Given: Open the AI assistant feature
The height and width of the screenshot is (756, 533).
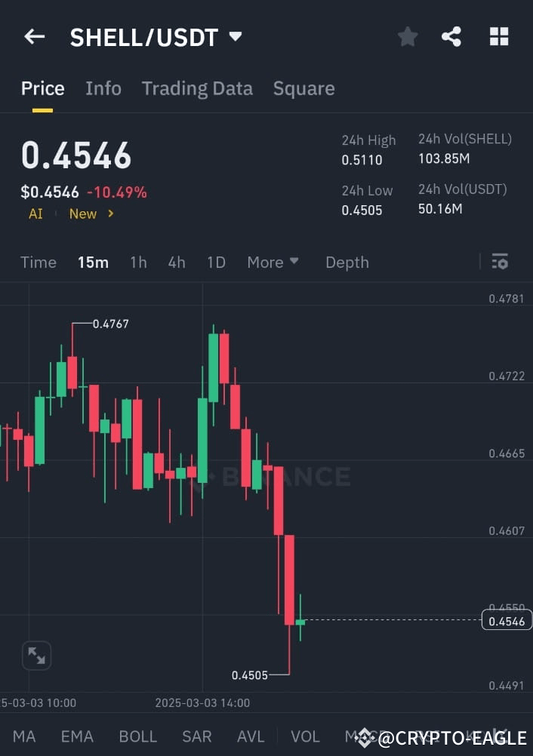Looking at the screenshot, I should (35, 214).
